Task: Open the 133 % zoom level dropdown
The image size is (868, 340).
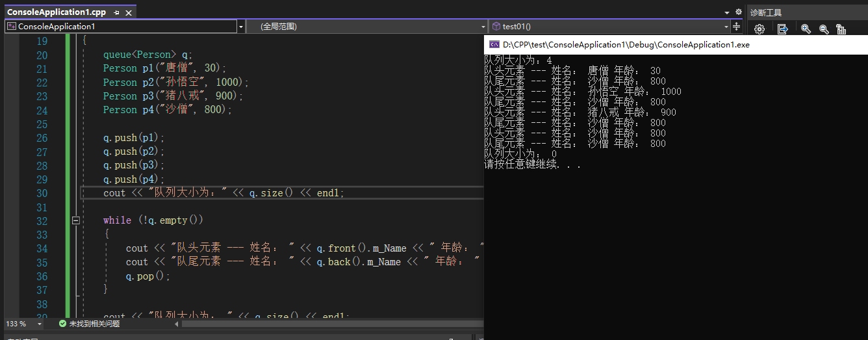Action: (39, 324)
